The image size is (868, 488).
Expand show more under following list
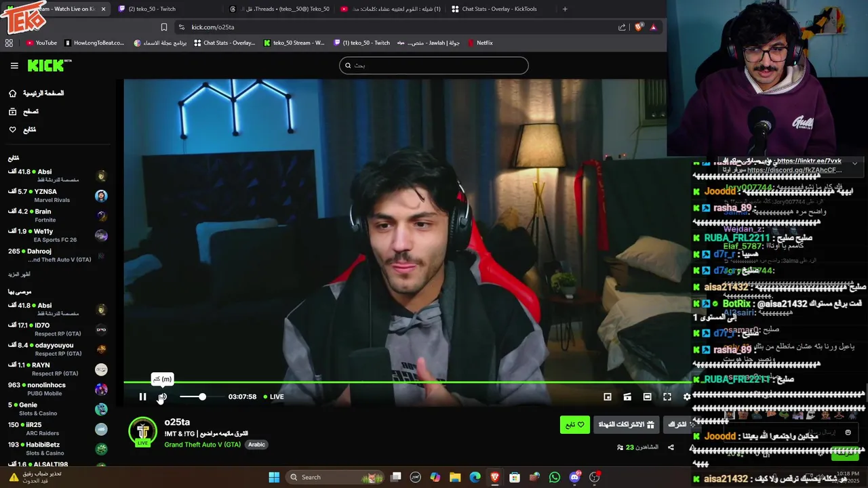[19, 274]
